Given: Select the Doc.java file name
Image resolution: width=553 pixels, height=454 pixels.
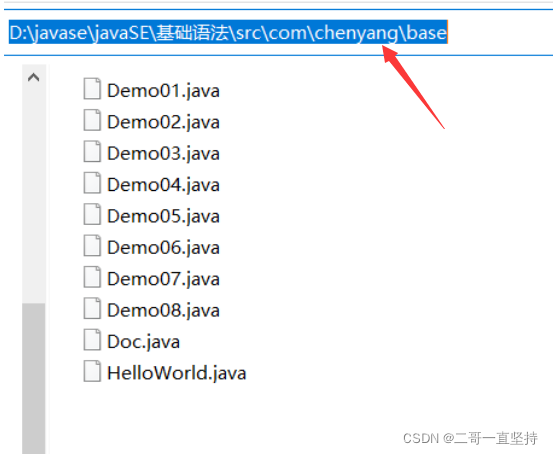Looking at the screenshot, I should [x=144, y=342].
